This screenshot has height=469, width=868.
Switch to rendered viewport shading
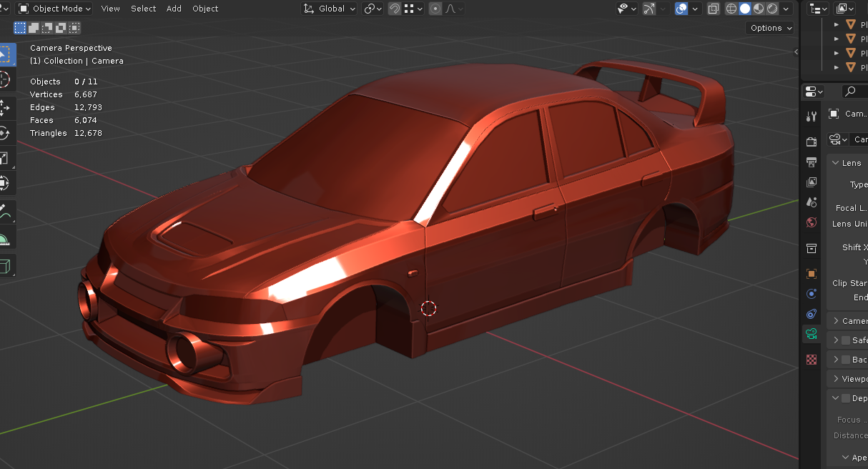pos(772,9)
